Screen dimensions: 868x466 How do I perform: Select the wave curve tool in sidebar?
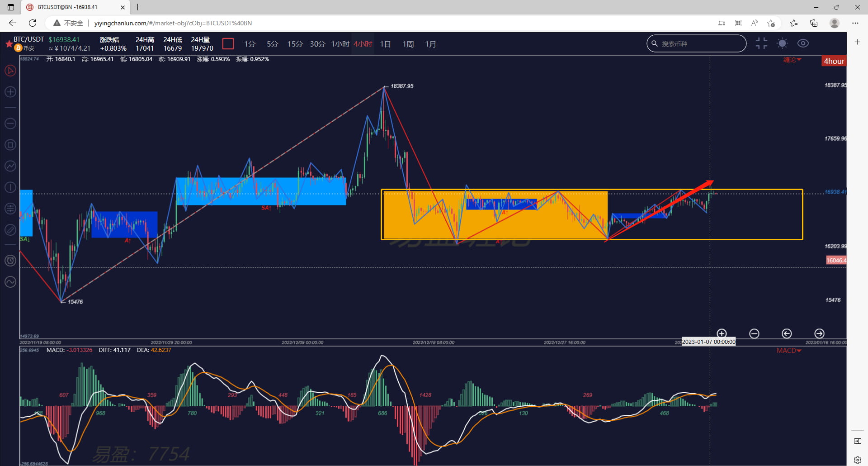pos(10,282)
